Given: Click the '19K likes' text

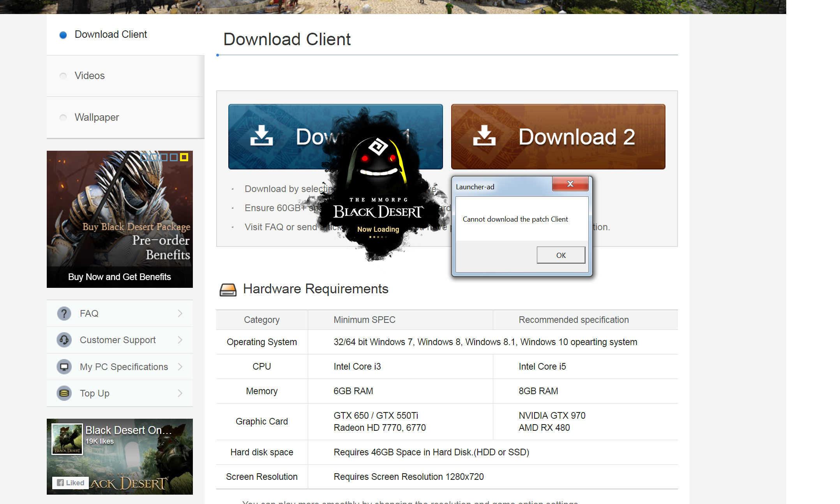Looking at the screenshot, I should (x=100, y=441).
